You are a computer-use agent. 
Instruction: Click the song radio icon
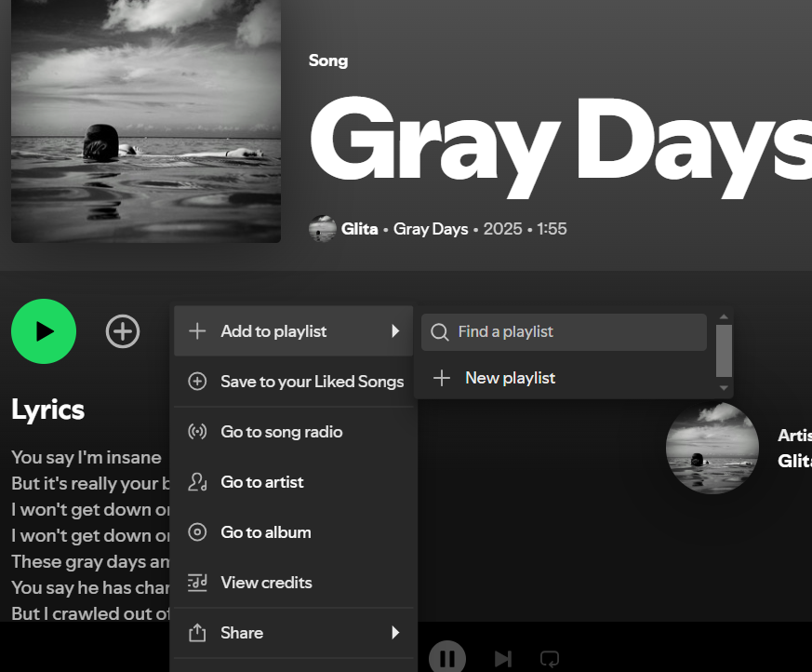click(197, 432)
